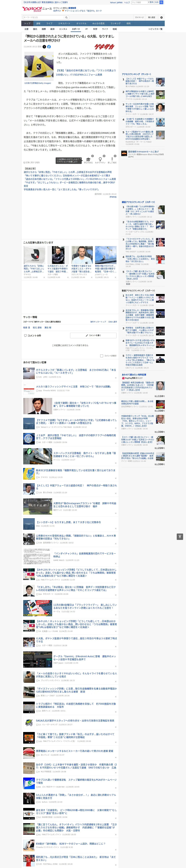The width and height of the screenshot is (186, 868).
Task: Select the 経済 category
Action: coord(52,29)
